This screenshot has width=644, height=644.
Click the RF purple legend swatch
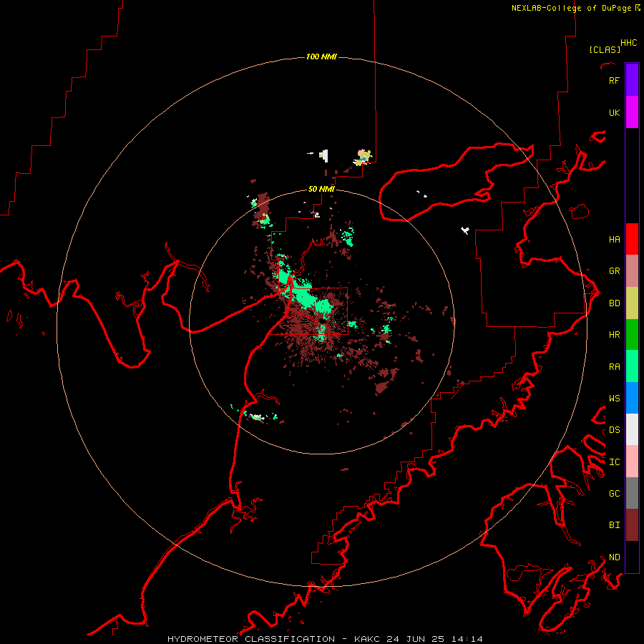point(632,80)
